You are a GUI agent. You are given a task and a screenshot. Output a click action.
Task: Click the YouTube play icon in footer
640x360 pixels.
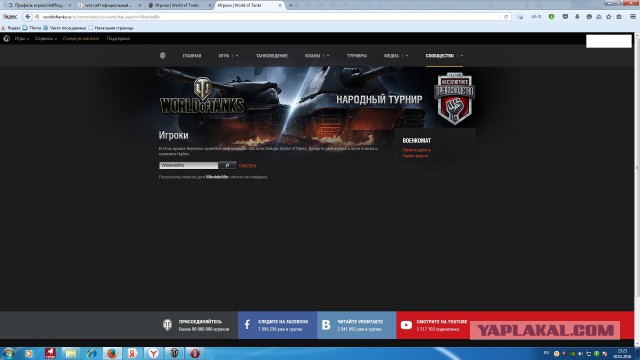point(406,325)
